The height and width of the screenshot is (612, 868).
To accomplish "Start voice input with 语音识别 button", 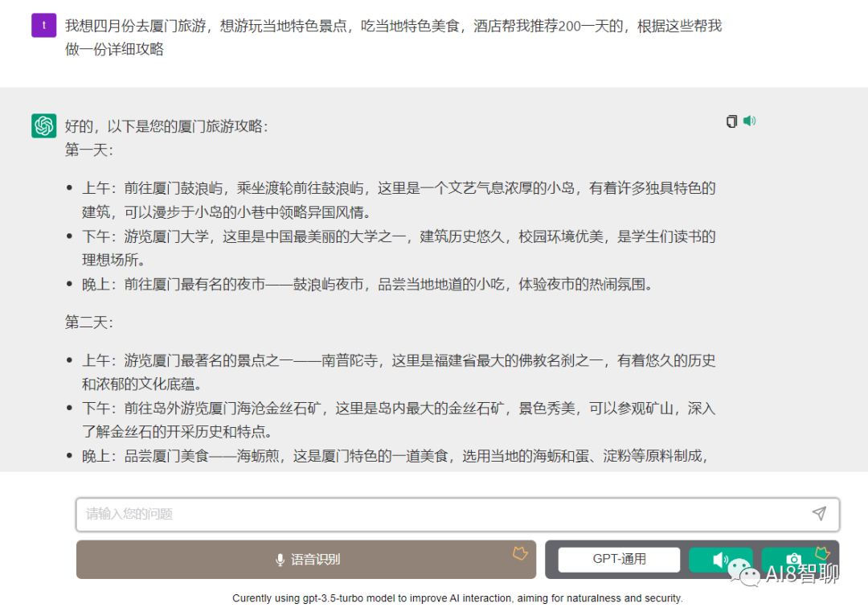I will [x=306, y=560].
